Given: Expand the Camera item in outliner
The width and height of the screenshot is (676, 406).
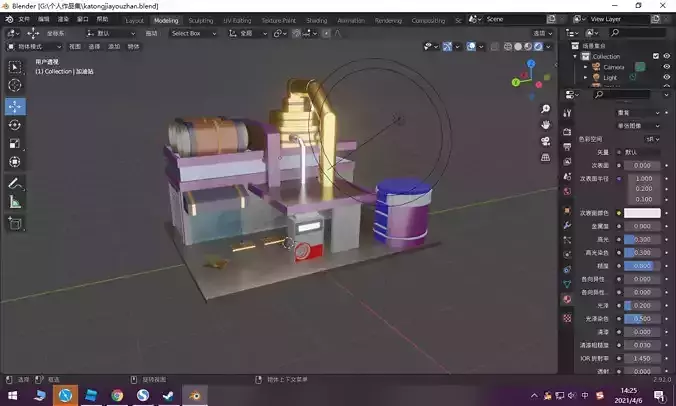Looking at the screenshot, I should click(x=585, y=67).
